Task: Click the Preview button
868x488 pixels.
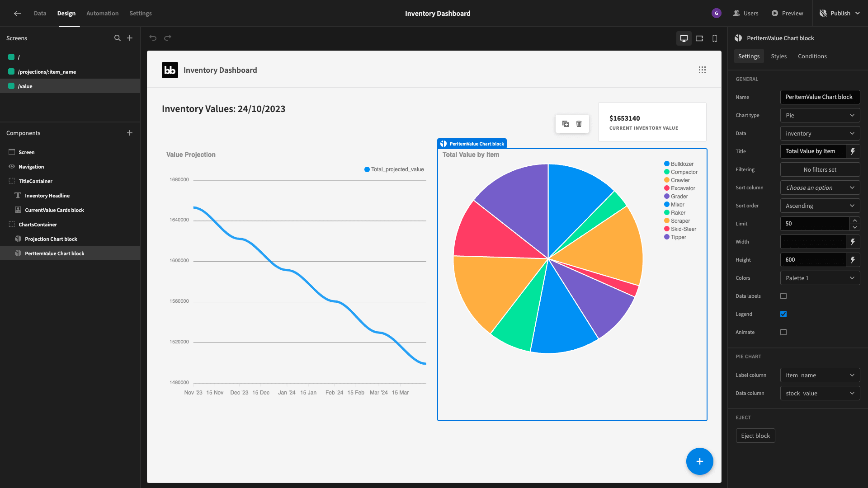Action: (x=787, y=14)
